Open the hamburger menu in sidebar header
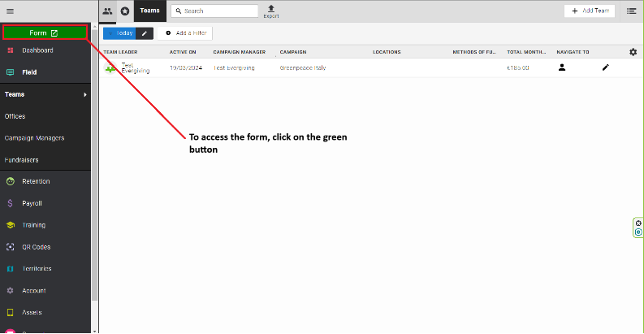 coord(10,11)
